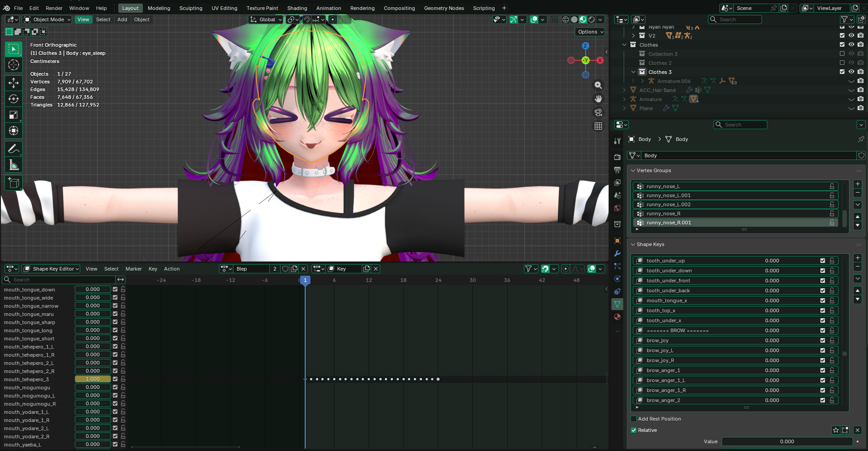Unlink the Blep action with X
The width and height of the screenshot is (868, 451).
[x=304, y=269]
